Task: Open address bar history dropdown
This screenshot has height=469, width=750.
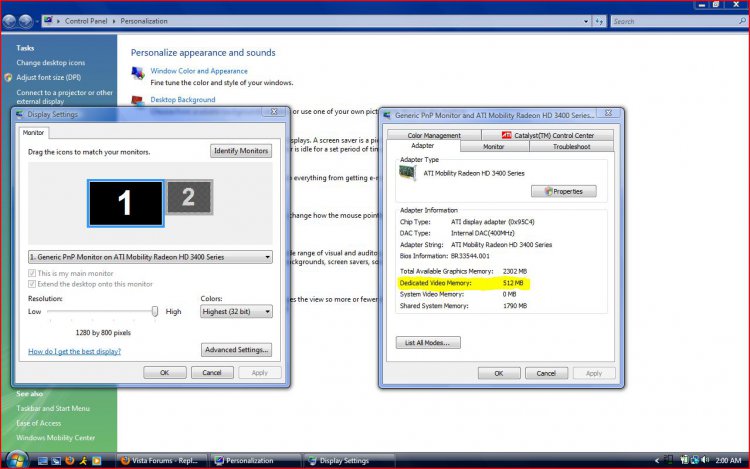Action: click(x=586, y=22)
